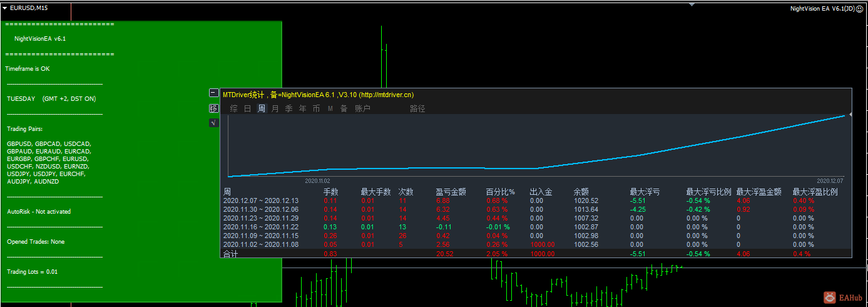Click the 最大浮亏 column header

[x=645, y=192]
